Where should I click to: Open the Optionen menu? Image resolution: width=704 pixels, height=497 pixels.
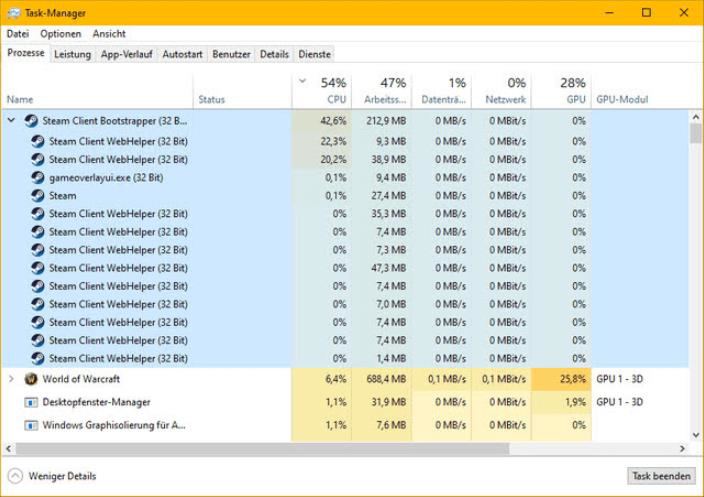click(x=61, y=34)
